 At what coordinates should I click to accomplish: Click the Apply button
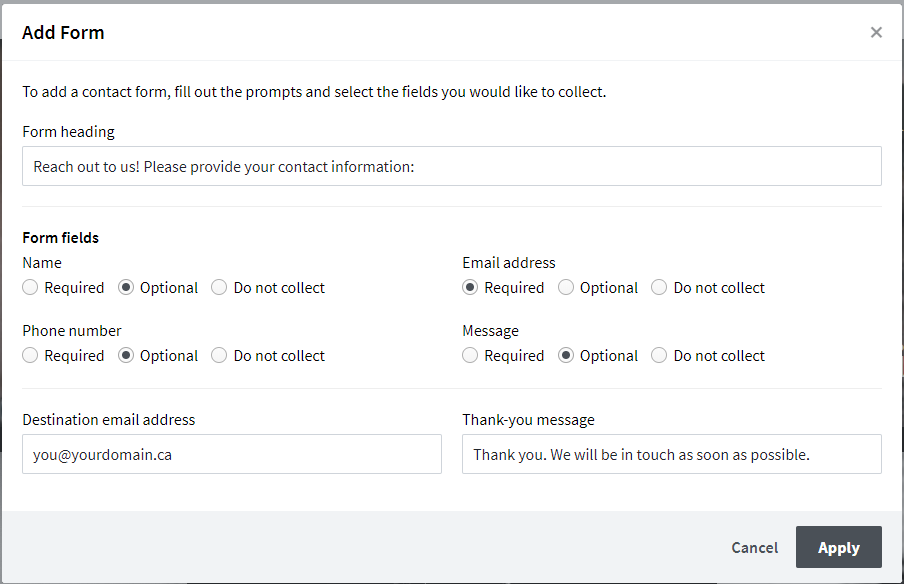tap(838, 547)
